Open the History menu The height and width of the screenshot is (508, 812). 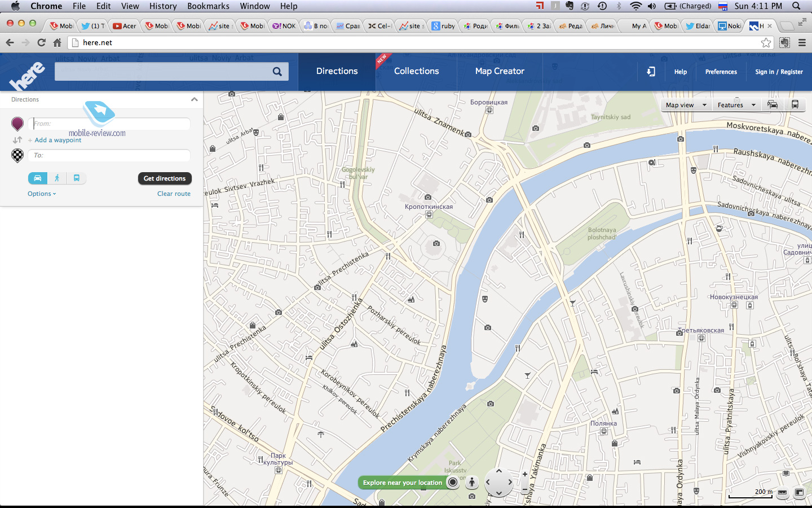[163, 6]
